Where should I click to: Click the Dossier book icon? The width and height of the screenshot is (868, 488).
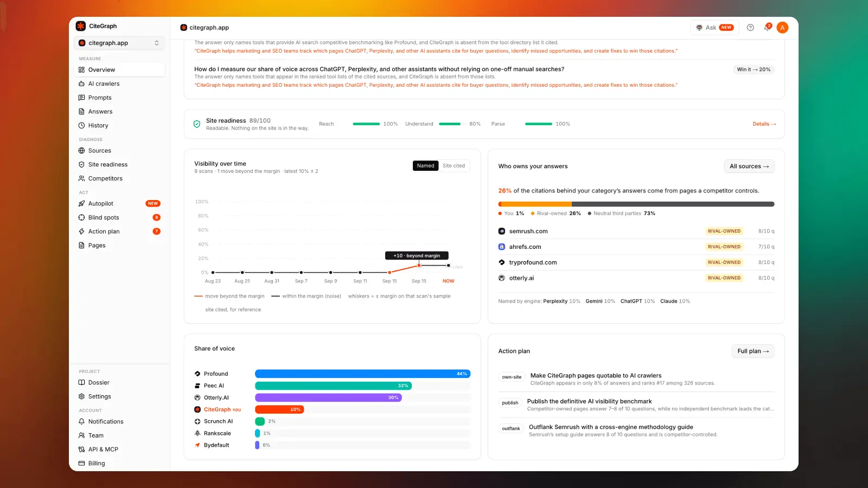pos(81,382)
